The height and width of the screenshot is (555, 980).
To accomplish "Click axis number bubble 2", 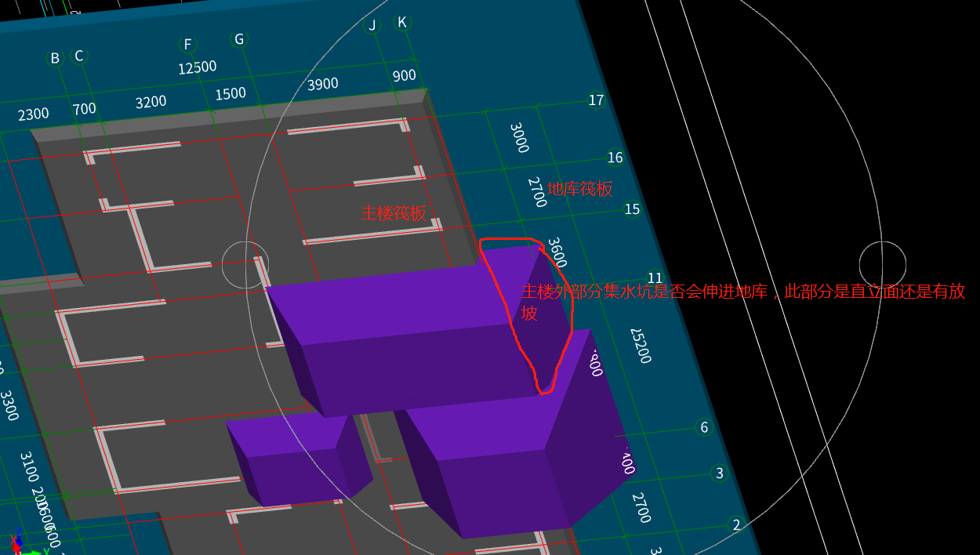I will click(x=735, y=524).
